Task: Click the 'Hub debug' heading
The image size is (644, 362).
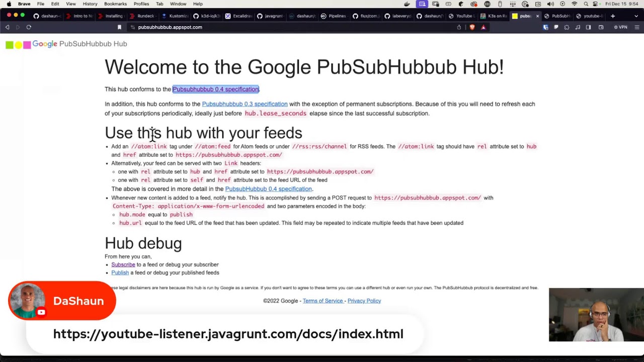Action: 143,243
